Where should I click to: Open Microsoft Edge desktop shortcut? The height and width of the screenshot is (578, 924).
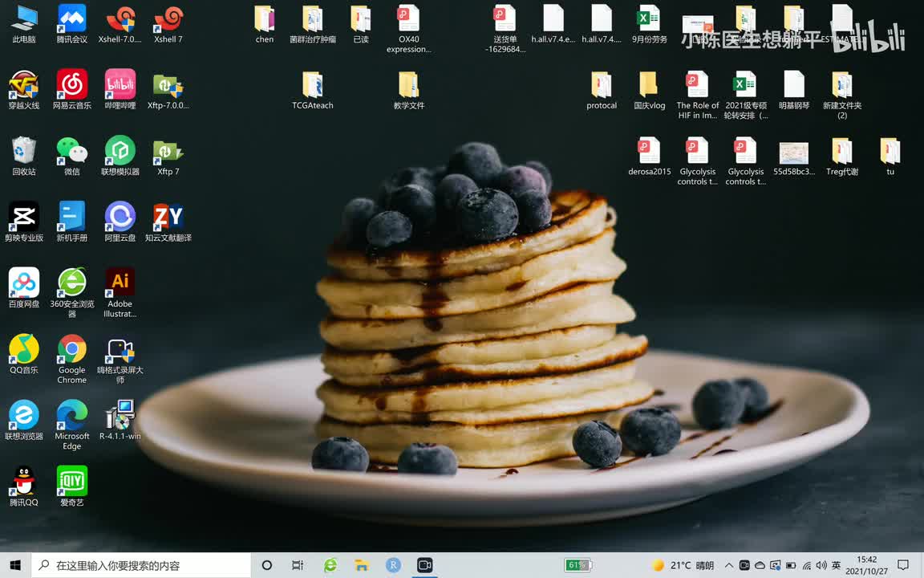(72, 425)
